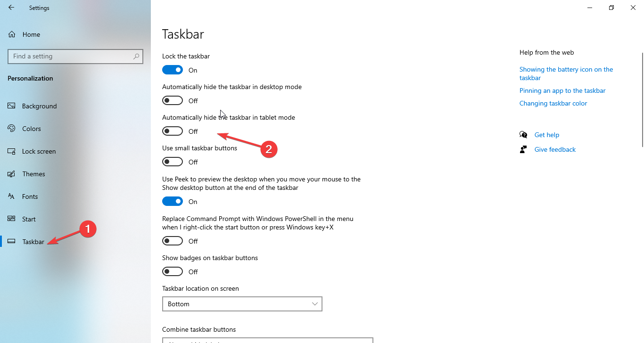Open Pinning an app to the taskbar link
Viewport: 644px width, 343px height.
coord(562,90)
